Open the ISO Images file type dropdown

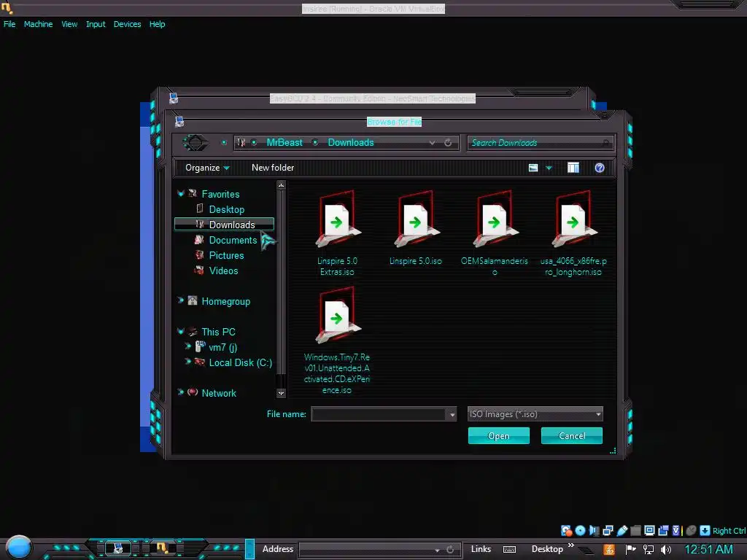(x=535, y=414)
